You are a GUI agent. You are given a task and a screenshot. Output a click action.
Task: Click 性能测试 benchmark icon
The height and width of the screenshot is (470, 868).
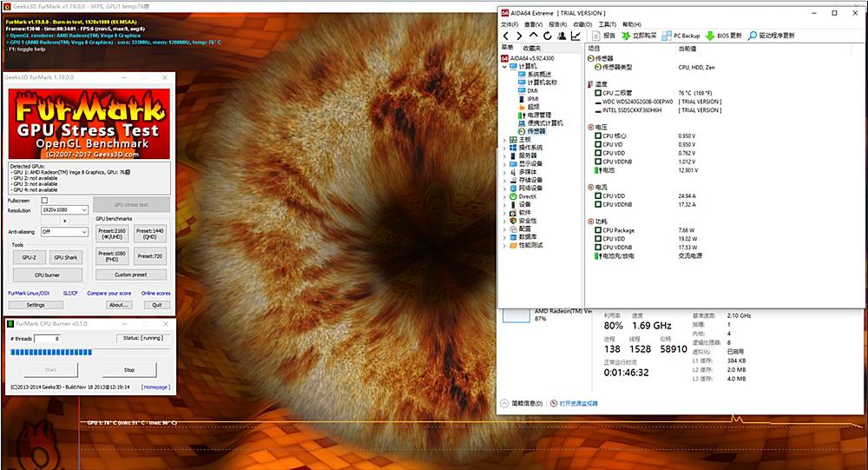(513, 245)
